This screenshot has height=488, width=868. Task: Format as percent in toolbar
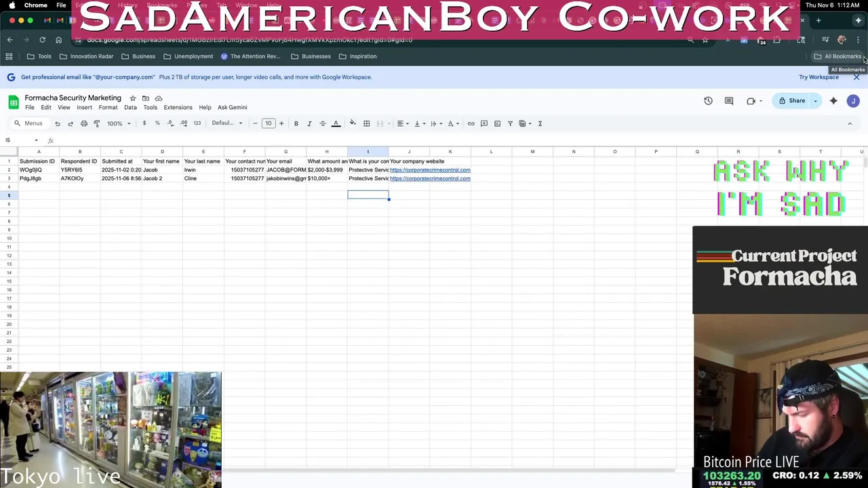157,123
